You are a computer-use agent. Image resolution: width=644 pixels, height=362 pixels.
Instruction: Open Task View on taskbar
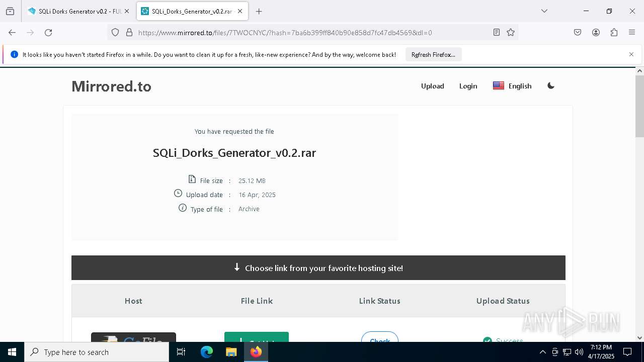point(181,352)
